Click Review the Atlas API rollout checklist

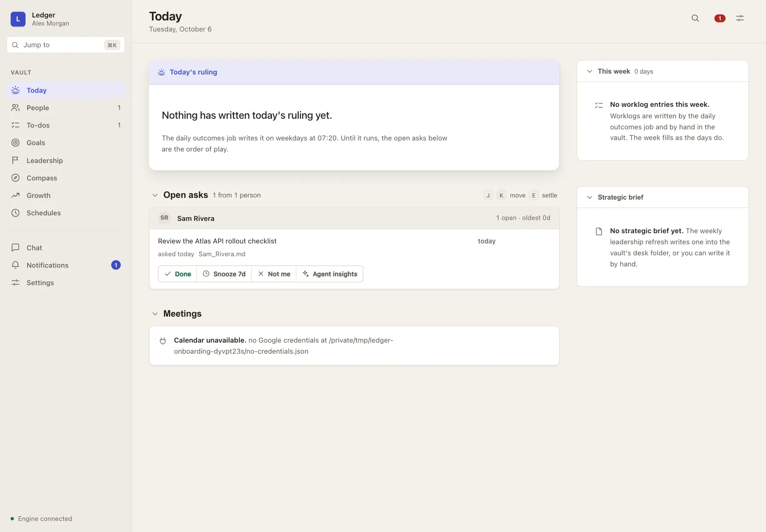click(217, 241)
